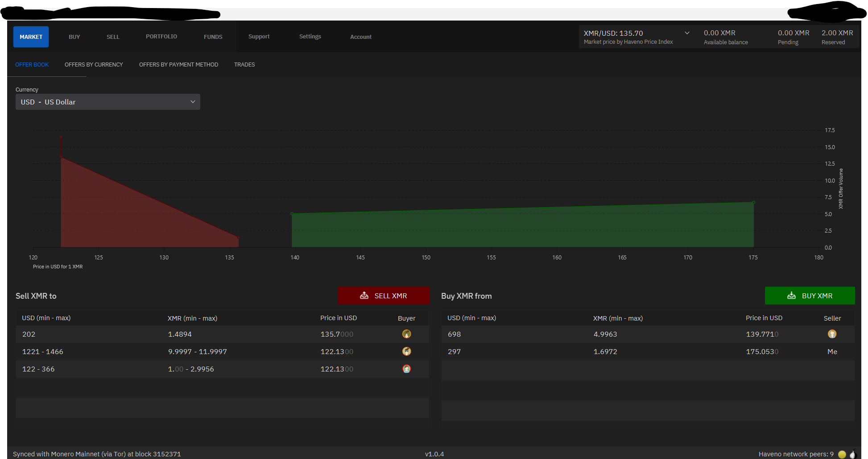Switch to the Trades sub-tab
This screenshot has height=459, width=868.
(244, 65)
